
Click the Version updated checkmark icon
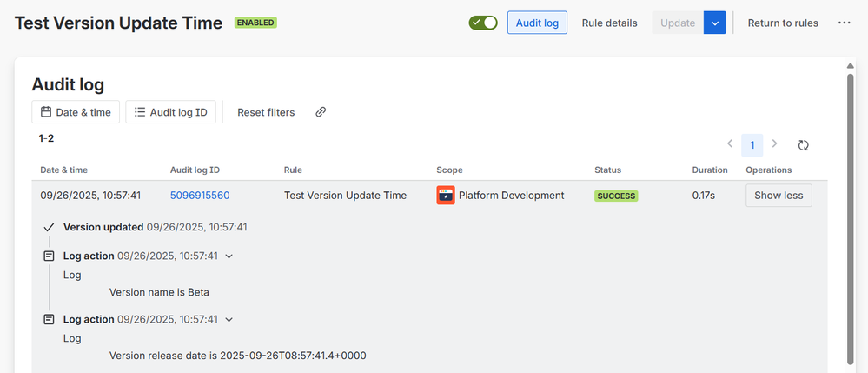49,228
